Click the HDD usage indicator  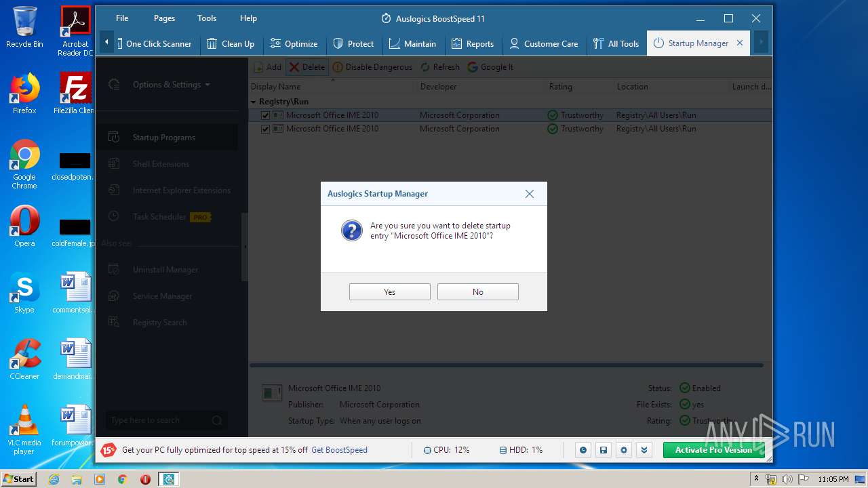521,450
